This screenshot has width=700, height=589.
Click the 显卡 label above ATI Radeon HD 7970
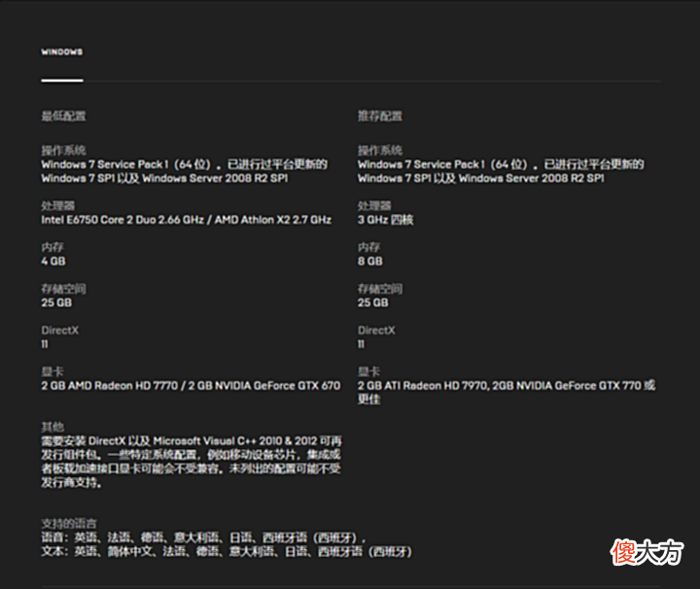pos(369,371)
